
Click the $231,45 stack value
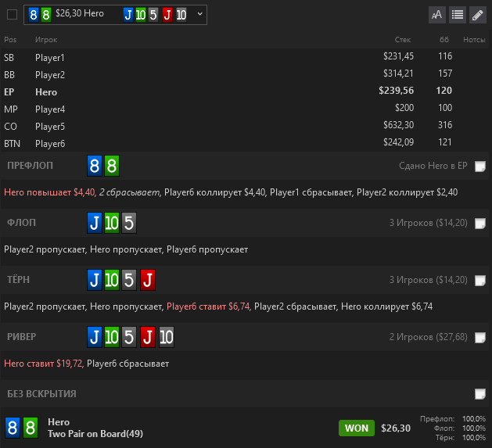tap(398, 56)
